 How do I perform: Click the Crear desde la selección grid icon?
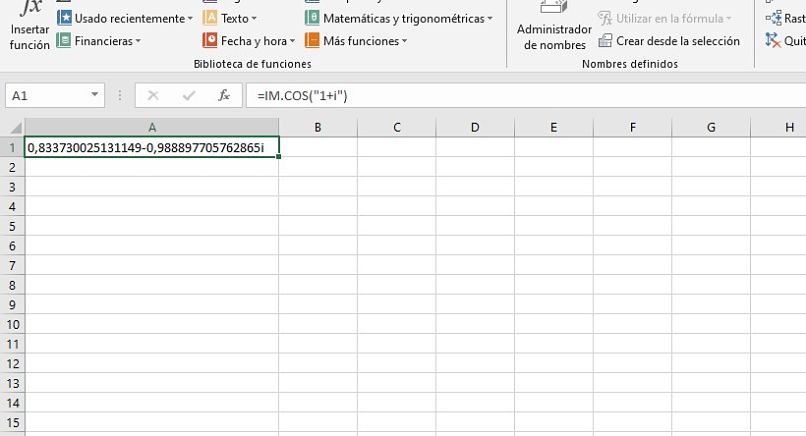tap(606, 40)
